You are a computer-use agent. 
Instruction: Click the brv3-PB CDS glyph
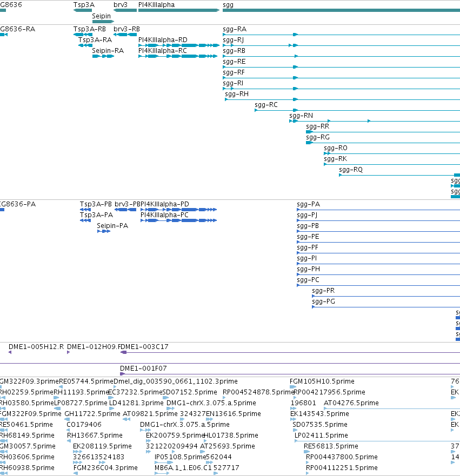(x=125, y=210)
